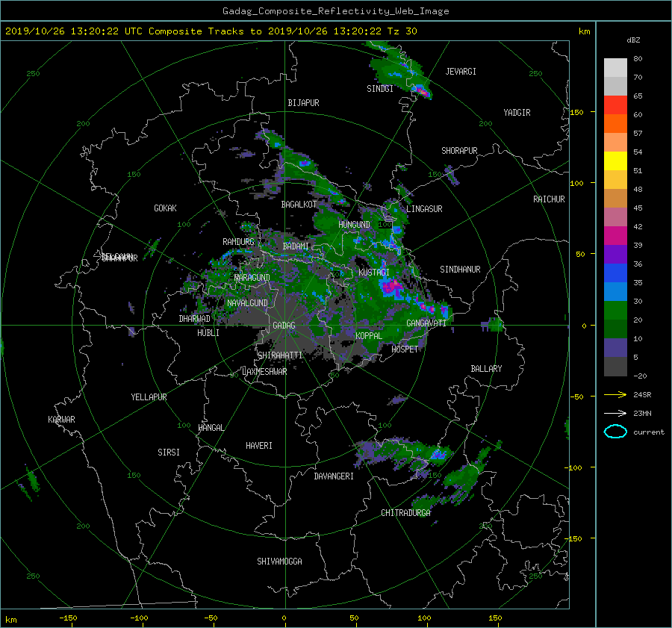Click the BALLARY city label
Screen dimensions: 672x628
click(486, 369)
